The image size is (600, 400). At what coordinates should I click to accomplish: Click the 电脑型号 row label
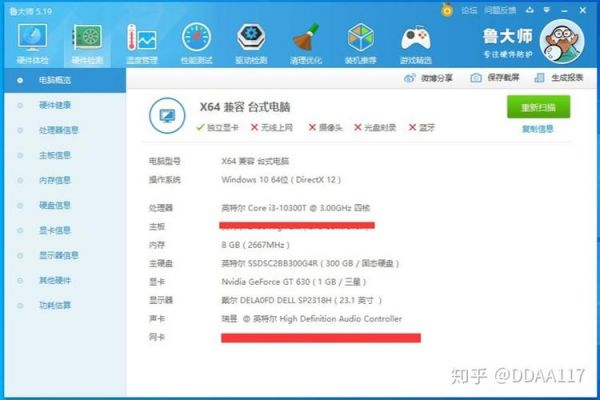pyautogui.click(x=165, y=161)
